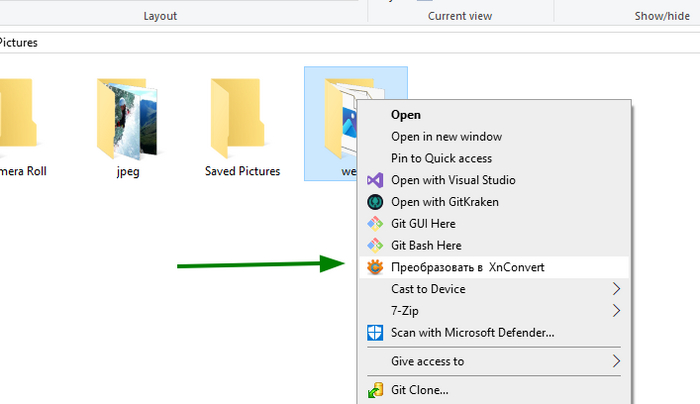Expand the 7-Zip submenu arrow

click(616, 311)
